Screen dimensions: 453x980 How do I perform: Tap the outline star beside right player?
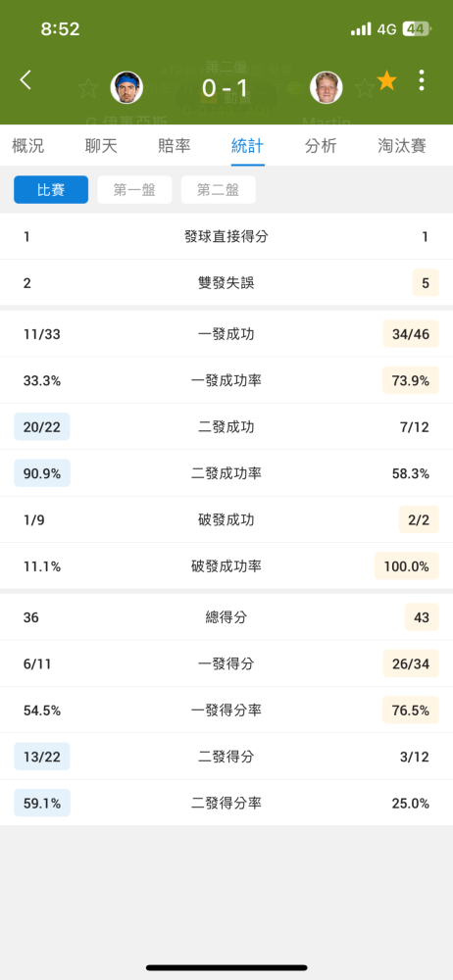coord(364,88)
